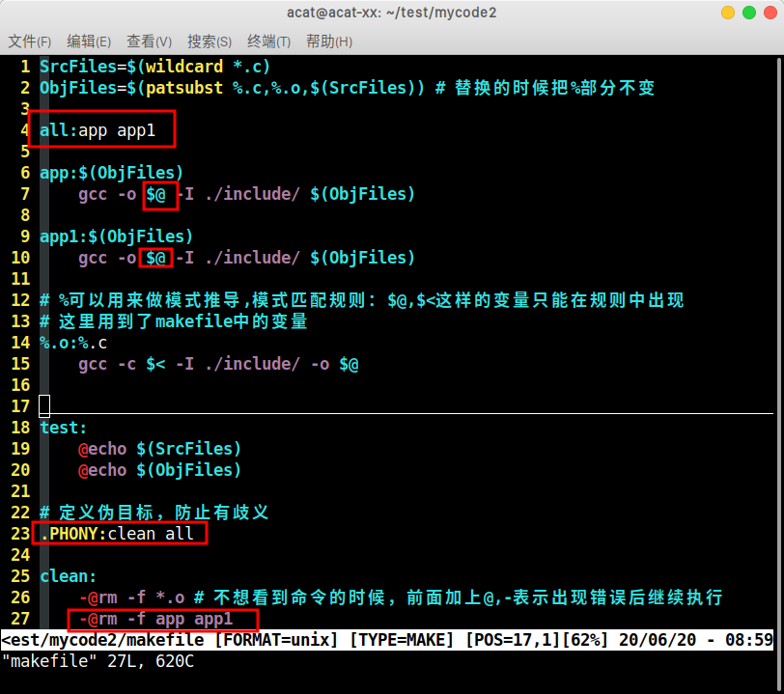Click the window title 'acat@acat-xx: ~/test/mycode2'
Image resolution: width=784 pixels, height=694 pixels.
tap(392, 14)
